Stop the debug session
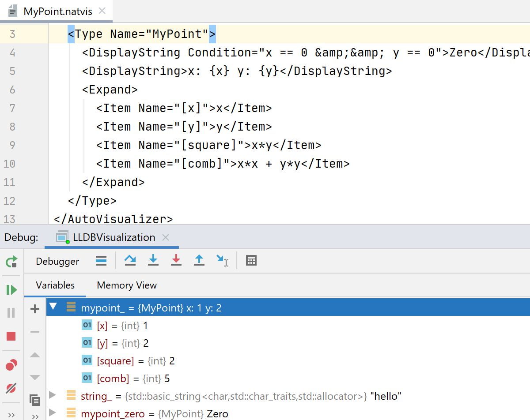 click(11, 336)
